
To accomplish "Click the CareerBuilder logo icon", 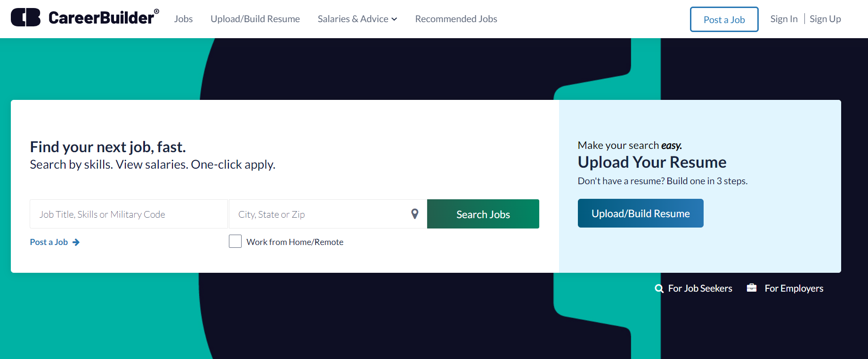I will pos(25,17).
